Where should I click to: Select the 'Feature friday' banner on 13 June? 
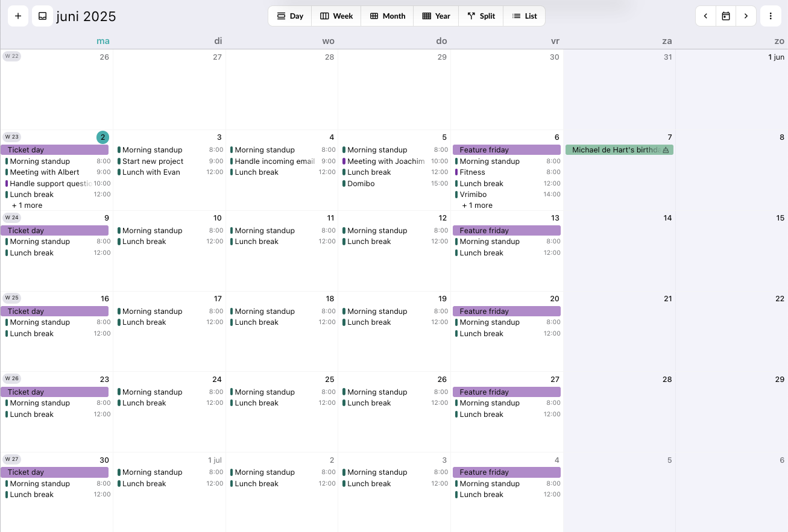(506, 231)
